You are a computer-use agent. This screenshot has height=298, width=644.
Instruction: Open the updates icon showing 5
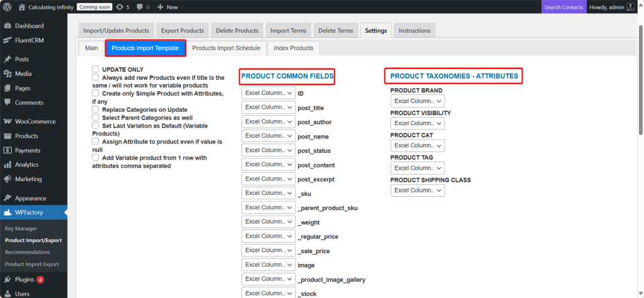[x=119, y=7]
